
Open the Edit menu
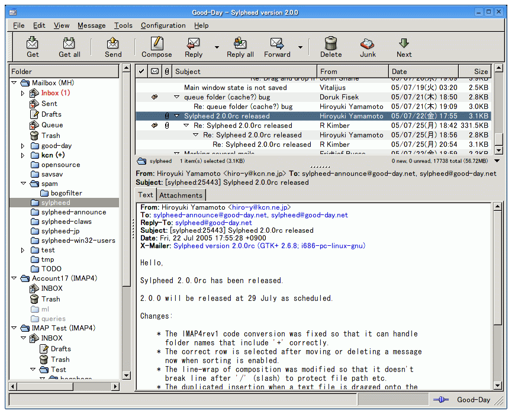39,25
